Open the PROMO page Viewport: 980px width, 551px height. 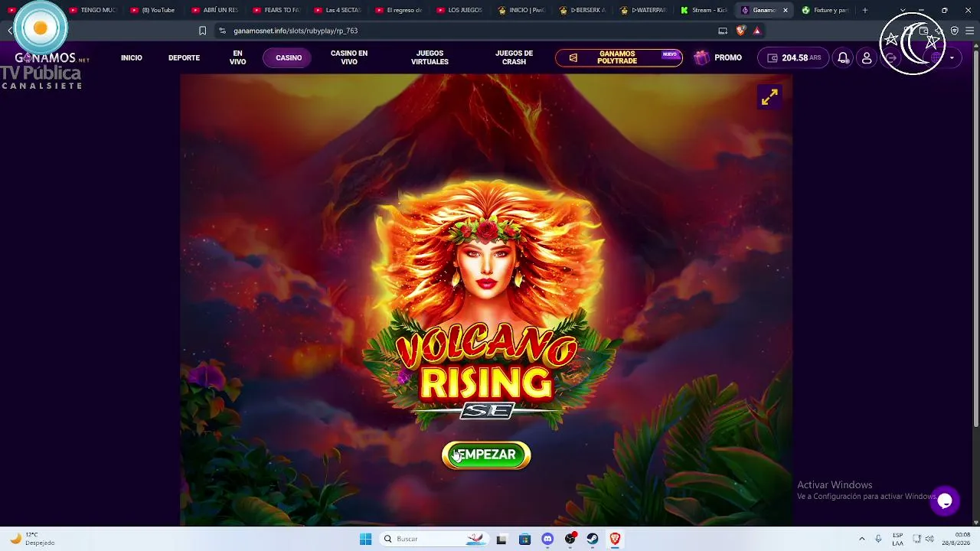tap(728, 57)
